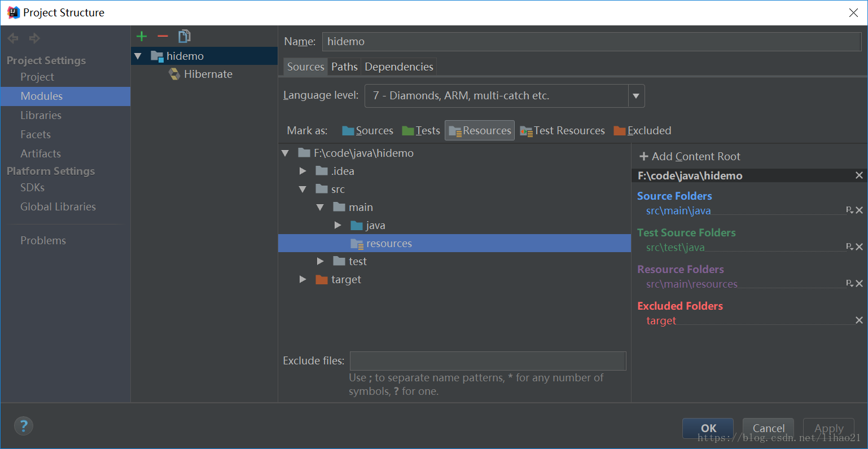
Task: Click the back navigation arrow
Action: (x=13, y=38)
